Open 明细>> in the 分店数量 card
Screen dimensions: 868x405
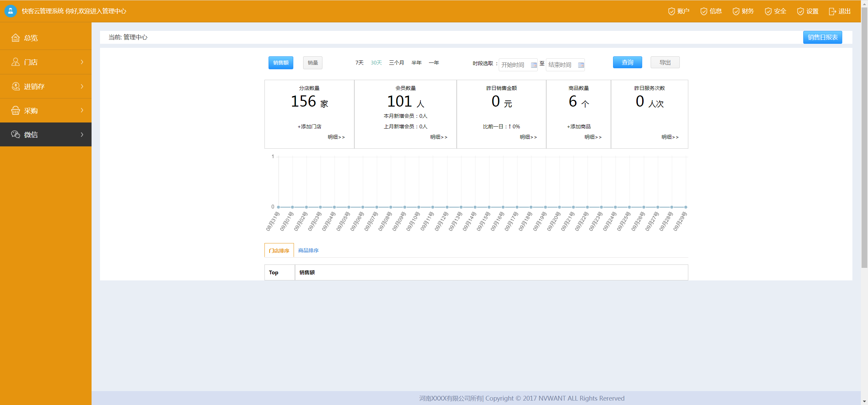(x=336, y=137)
